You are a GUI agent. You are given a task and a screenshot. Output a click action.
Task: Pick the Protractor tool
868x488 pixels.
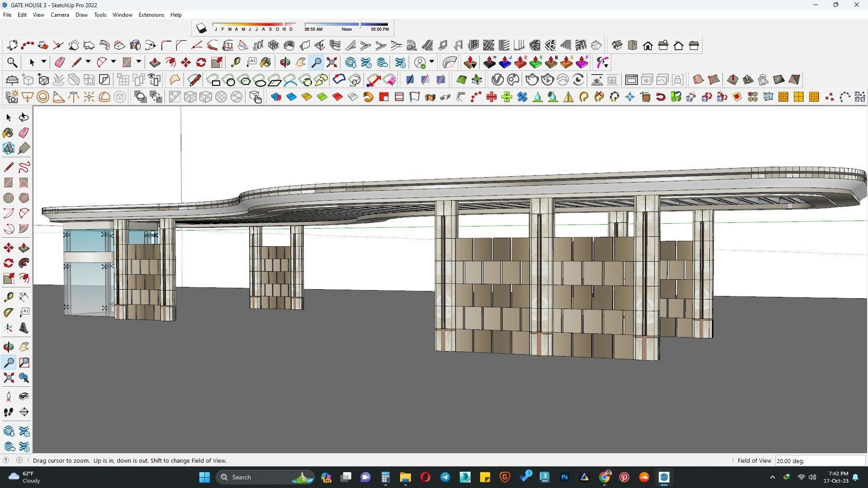point(9,312)
